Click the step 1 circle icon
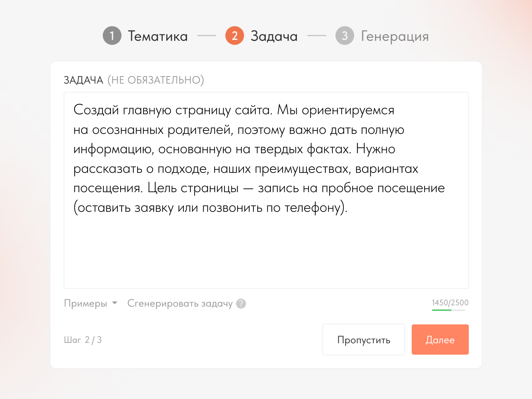The height and width of the screenshot is (399, 532). tap(112, 36)
